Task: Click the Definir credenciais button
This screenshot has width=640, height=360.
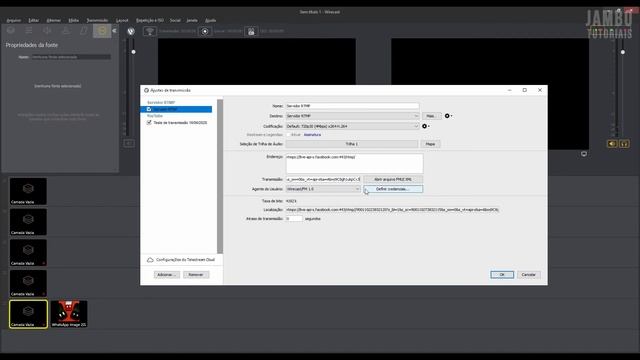Action: pyautogui.click(x=393, y=189)
